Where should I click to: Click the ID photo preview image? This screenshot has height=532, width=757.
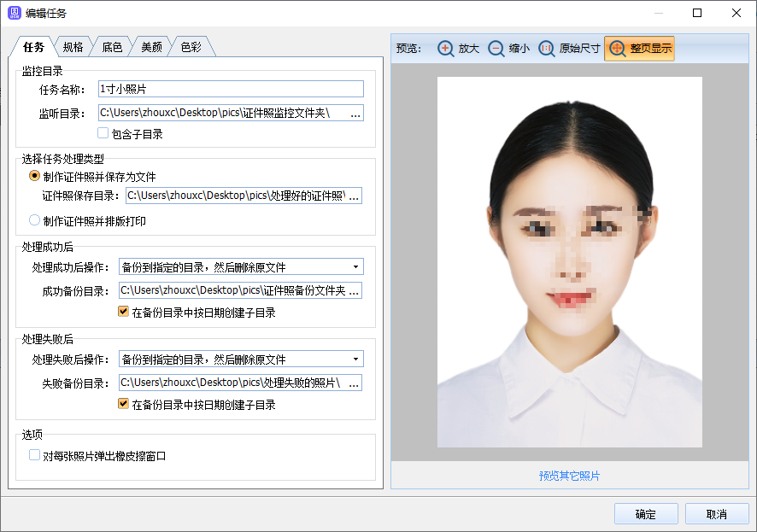[x=570, y=262]
